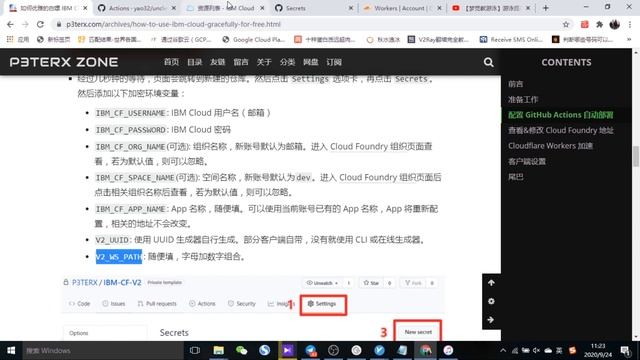Viewport: 640px width, 360px height.
Task: Open the iTunes music icon on taskbar
Action: click(x=448, y=350)
